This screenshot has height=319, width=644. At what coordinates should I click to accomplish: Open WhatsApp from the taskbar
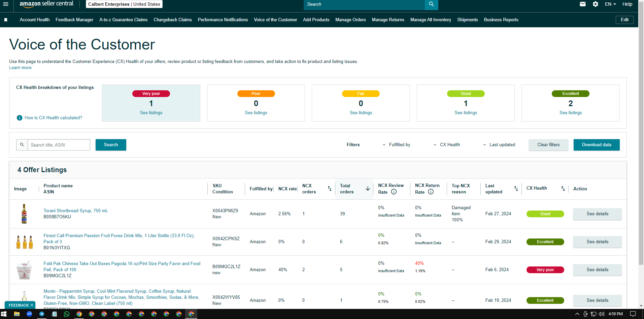(x=67, y=314)
